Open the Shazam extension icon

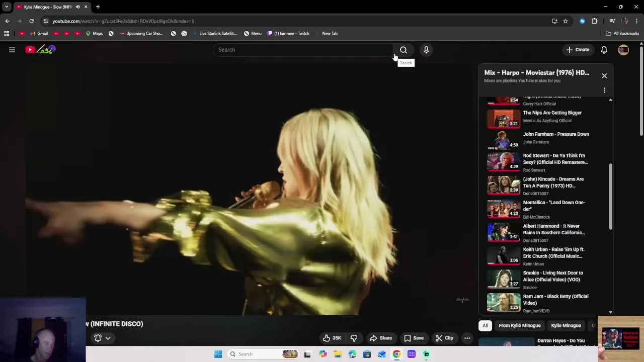pos(582,21)
